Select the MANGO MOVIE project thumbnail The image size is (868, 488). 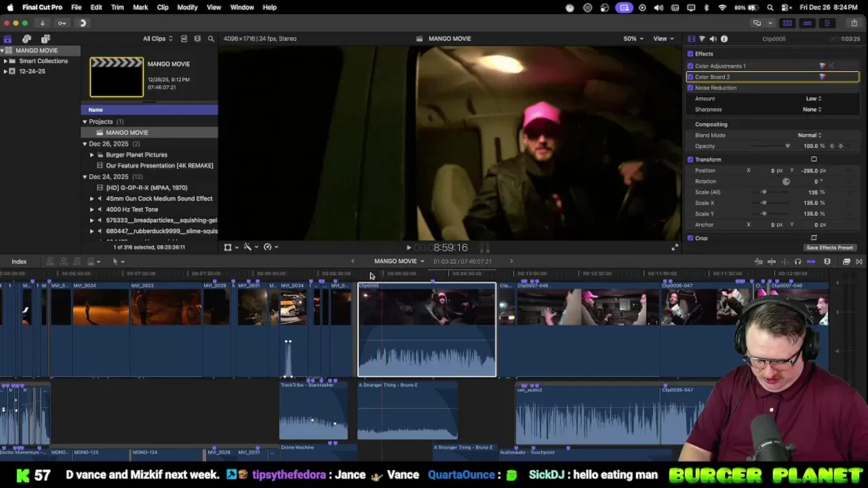point(117,77)
